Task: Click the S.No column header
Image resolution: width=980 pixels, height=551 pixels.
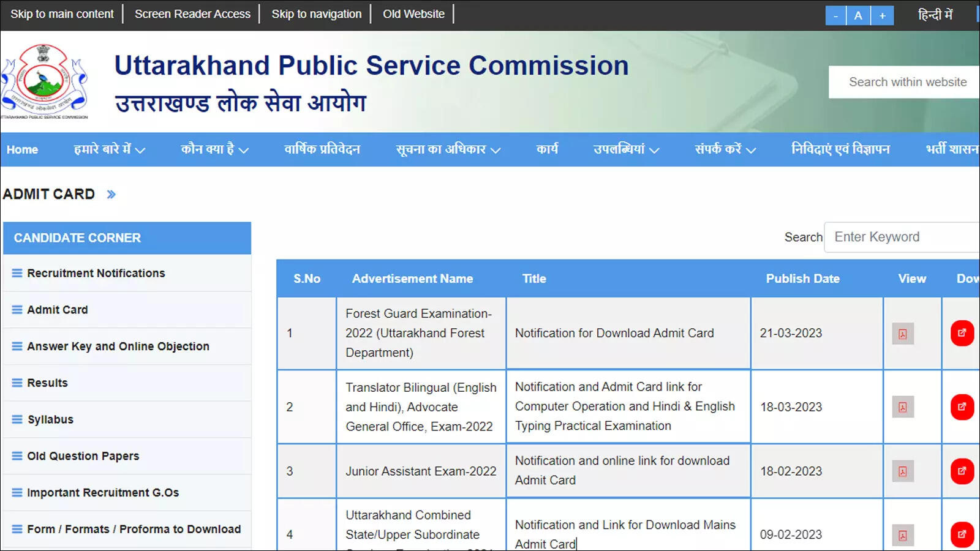Action: pyautogui.click(x=306, y=279)
